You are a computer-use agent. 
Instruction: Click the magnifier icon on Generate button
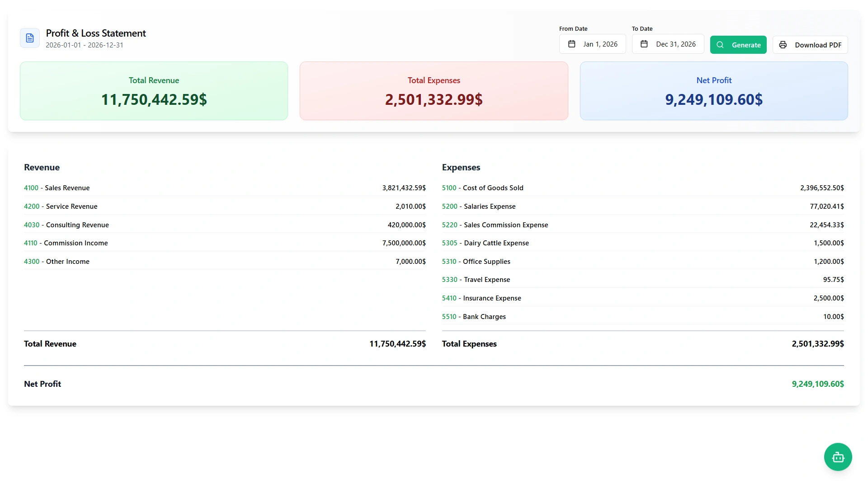720,45
